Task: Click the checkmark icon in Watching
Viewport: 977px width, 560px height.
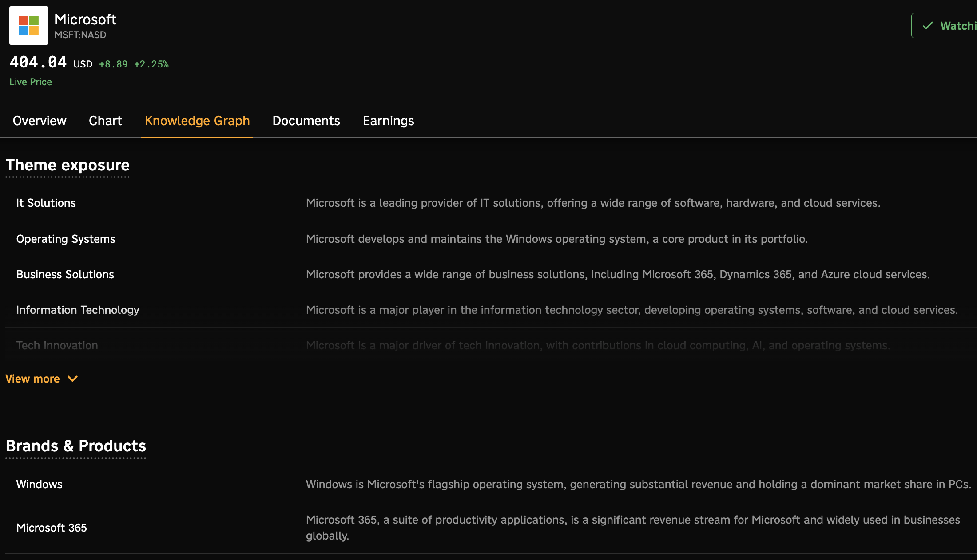Action: coord(928,26)
